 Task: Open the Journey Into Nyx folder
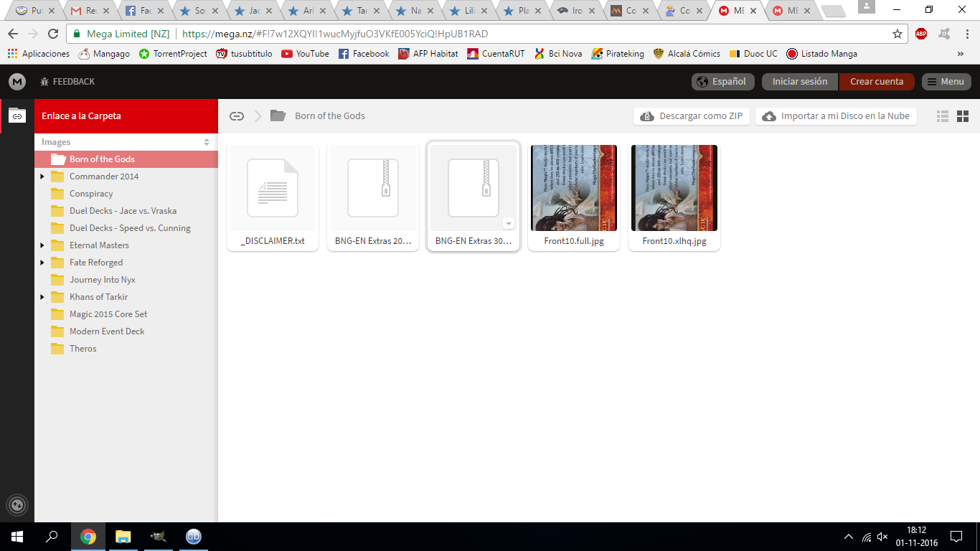[102, 280]
